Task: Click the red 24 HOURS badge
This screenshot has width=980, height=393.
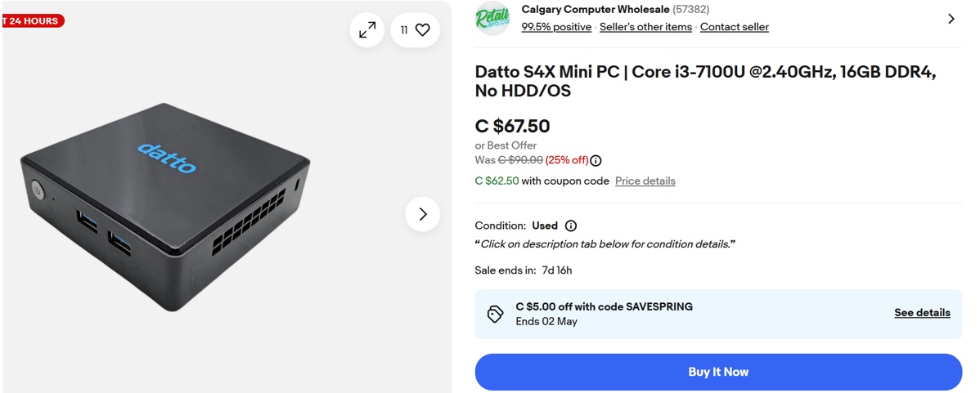Action: (33, 20)
